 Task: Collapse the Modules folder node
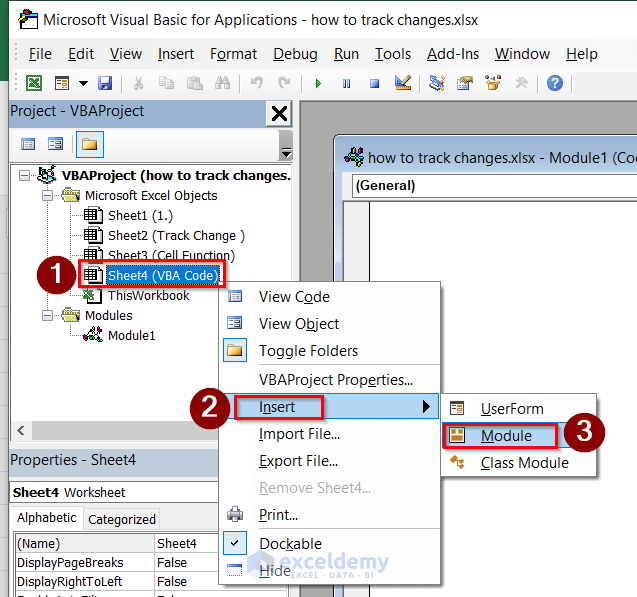click(48, 316)
